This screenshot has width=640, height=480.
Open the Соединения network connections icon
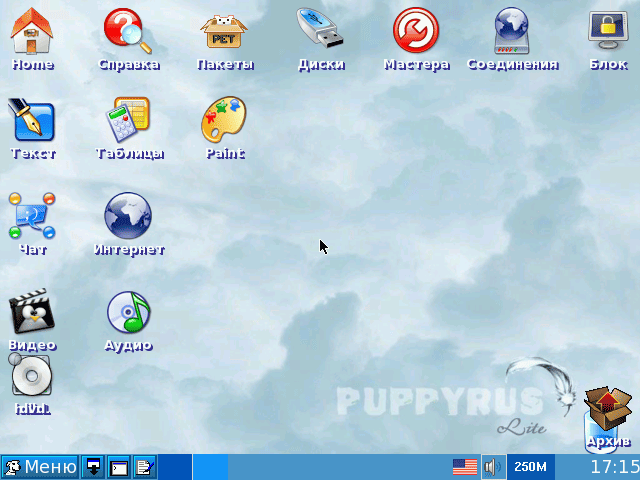pyautogui.click(x=512, y=31)
